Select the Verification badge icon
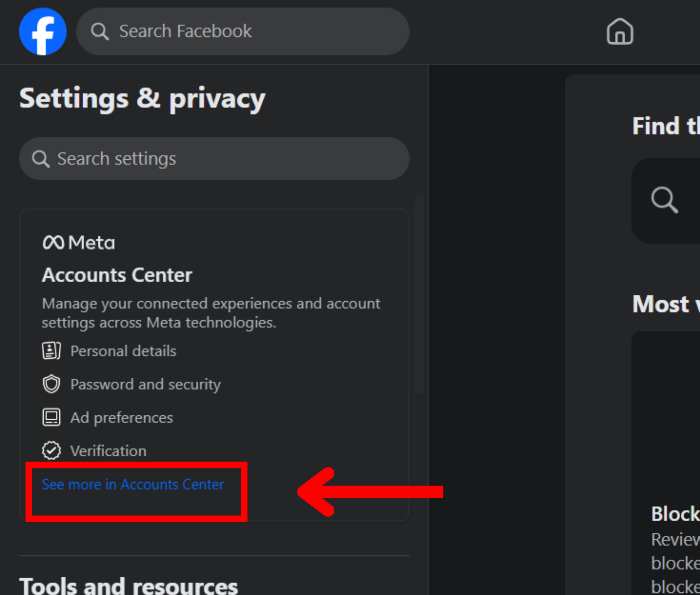 point(51,450)
